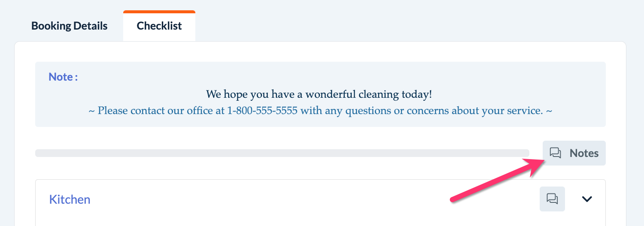
Task: Open the Kitchen section notes icon
Action: point(552,199)
